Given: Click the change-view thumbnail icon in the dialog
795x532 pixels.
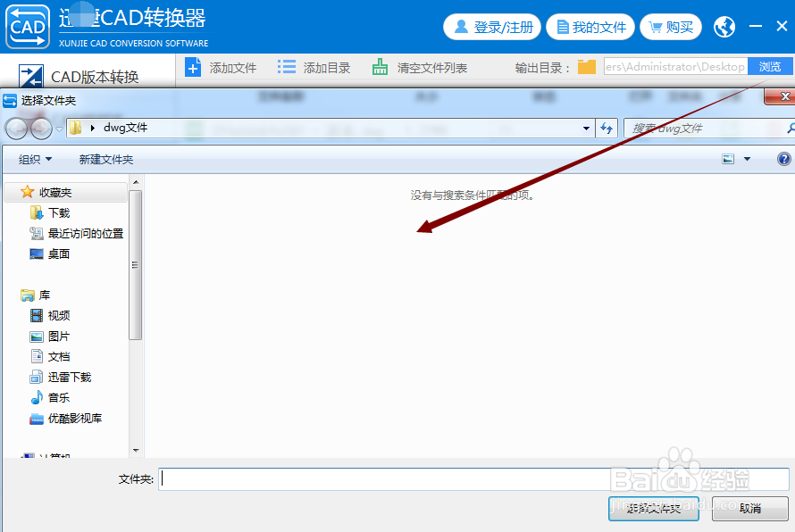Looking at the screenshot, I should [x=726, y=157].
